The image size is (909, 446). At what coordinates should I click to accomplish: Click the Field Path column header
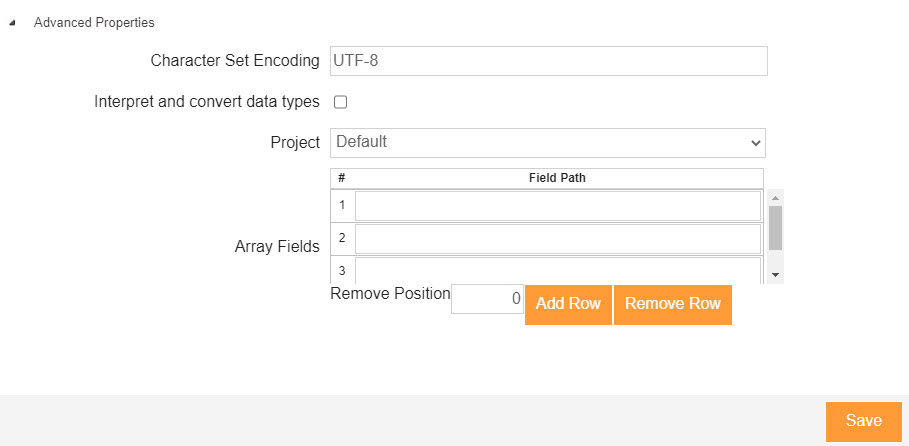click(x=557, y=178)
